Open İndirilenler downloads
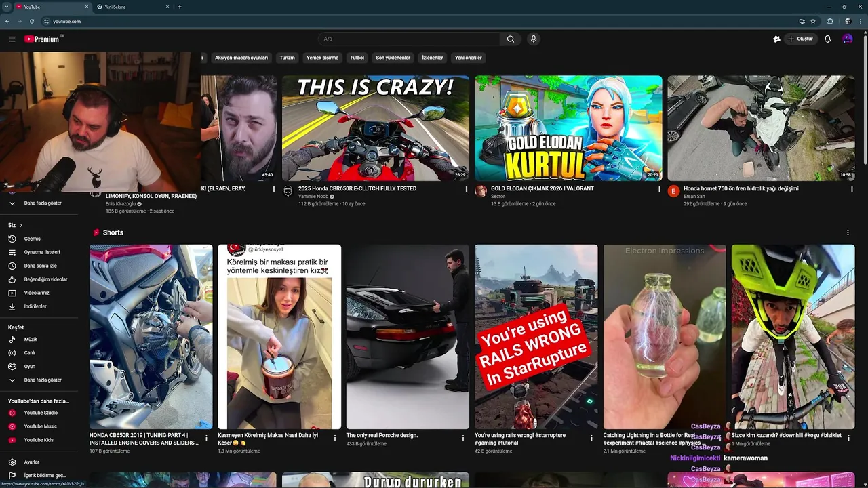Screen dimensions: 868x488 tap(35, 306)
